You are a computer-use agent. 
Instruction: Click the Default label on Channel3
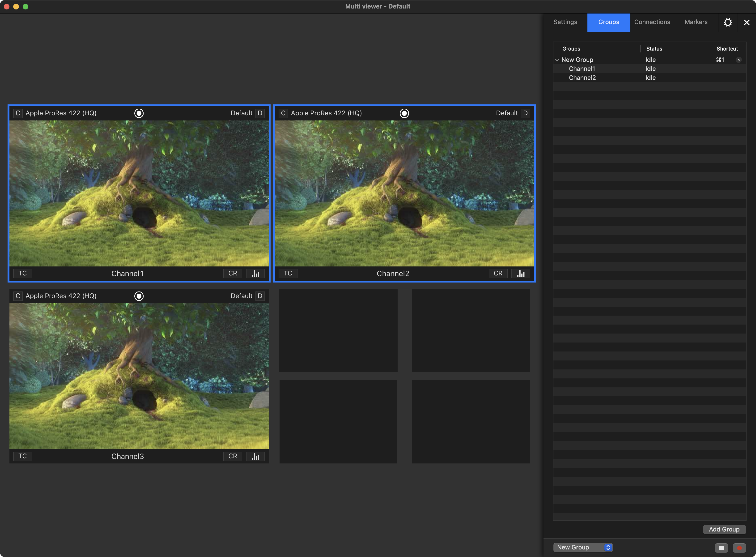pos(241,296)
